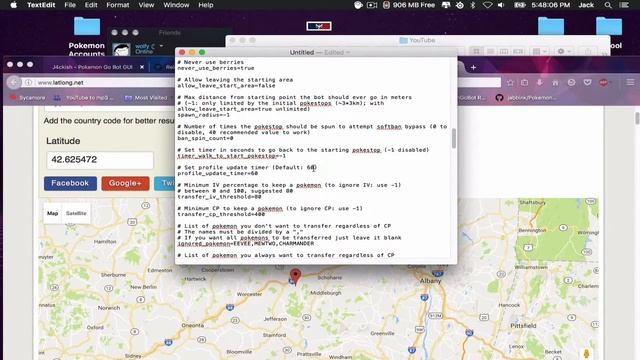The image size is (640, 360).
Task: Click the red location pin on map
Action: coord(296,276)
